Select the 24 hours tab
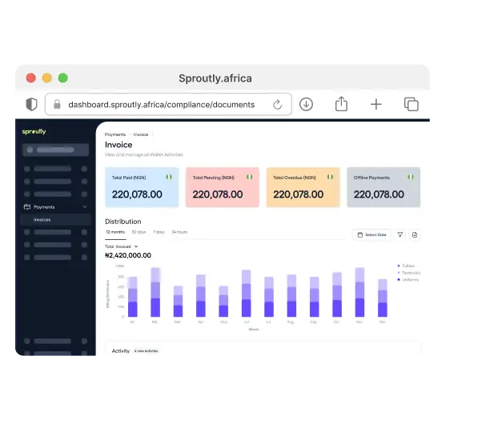Viewport: 490px width, 448px height. [x=179, y=232]
